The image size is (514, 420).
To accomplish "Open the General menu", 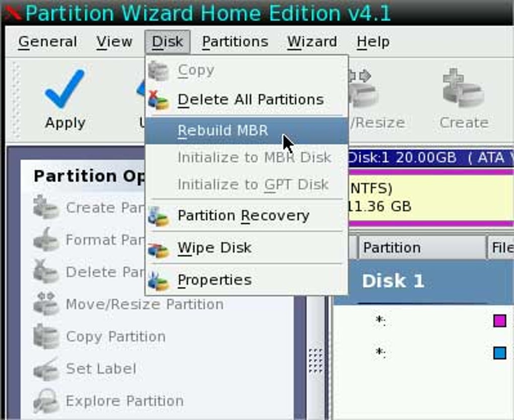I will click(48, 42).
